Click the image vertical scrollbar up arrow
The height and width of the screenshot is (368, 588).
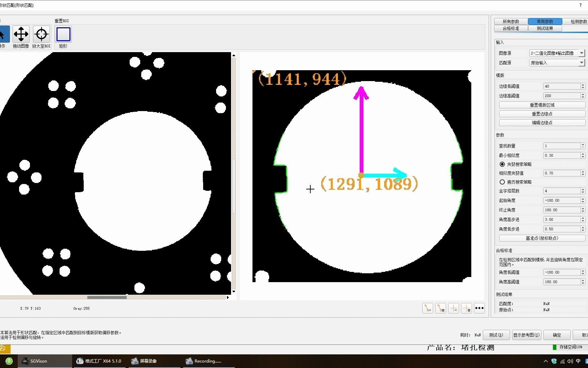tap(234, 55)
